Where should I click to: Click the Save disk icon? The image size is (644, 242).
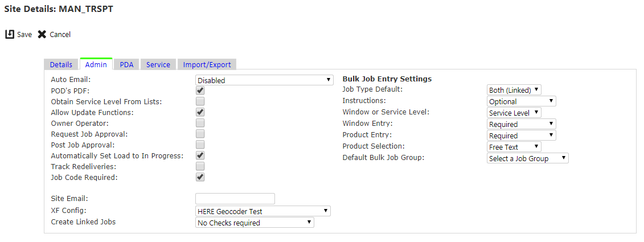tap(10, 35)
